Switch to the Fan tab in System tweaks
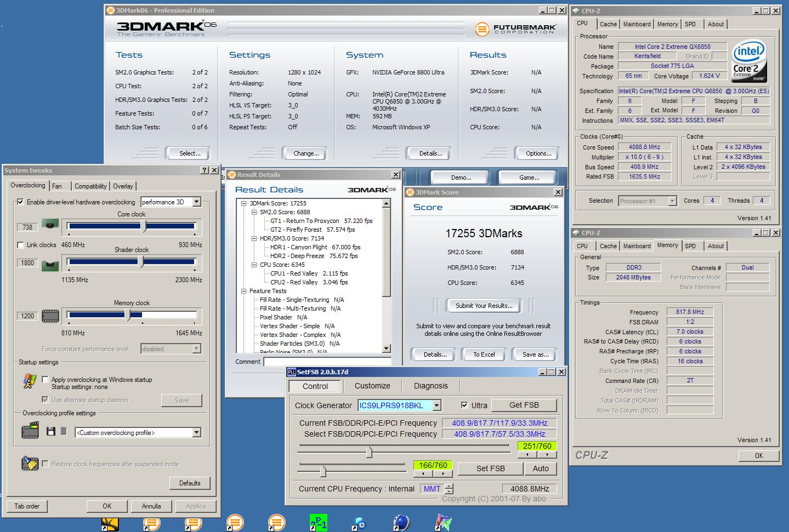The width and height of the screenshot is (789, 532). click(57, 186)
